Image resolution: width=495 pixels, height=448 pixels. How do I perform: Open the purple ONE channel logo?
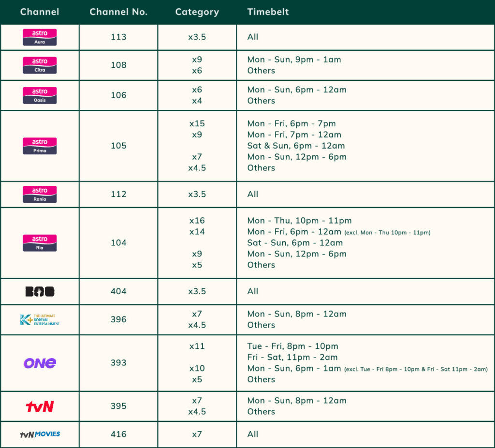[x=40, y=363]
